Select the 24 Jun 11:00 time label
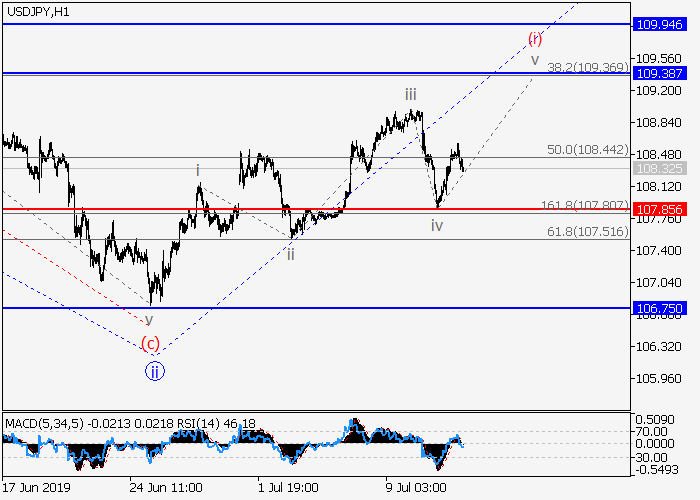Viewport: 700px width, 500px height. click(x=165, y=488)
